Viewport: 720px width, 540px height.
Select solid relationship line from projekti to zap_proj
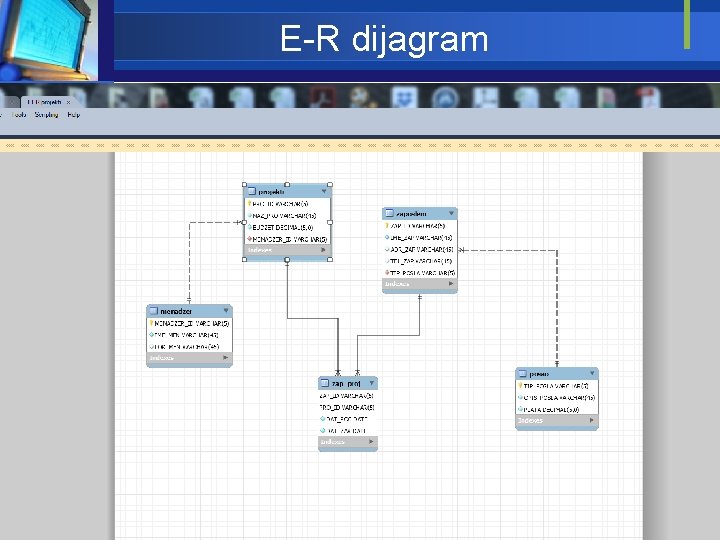[312, 318]
